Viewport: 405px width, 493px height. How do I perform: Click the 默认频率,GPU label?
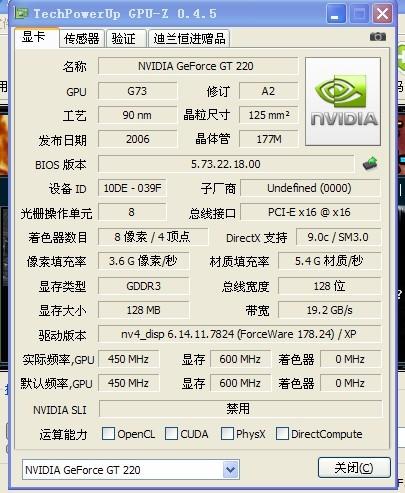[56, 384]
